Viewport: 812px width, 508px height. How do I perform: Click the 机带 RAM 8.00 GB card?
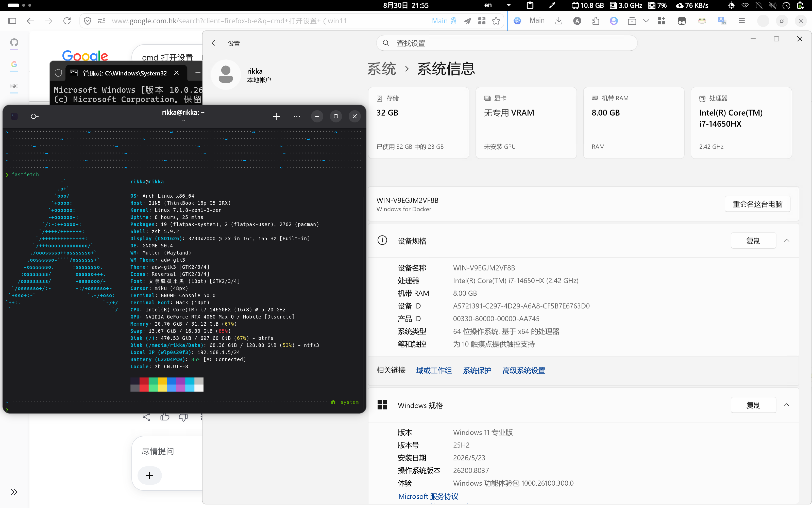tap(634, 123)
